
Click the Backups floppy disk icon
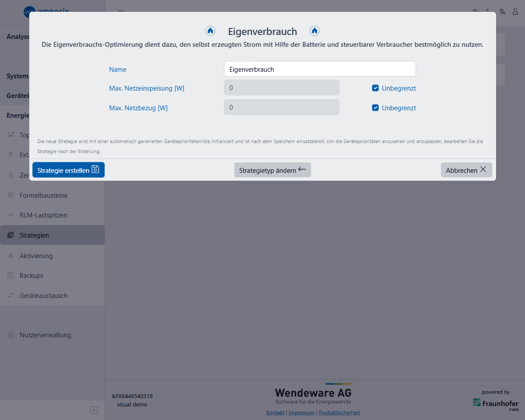coord(11,276)
